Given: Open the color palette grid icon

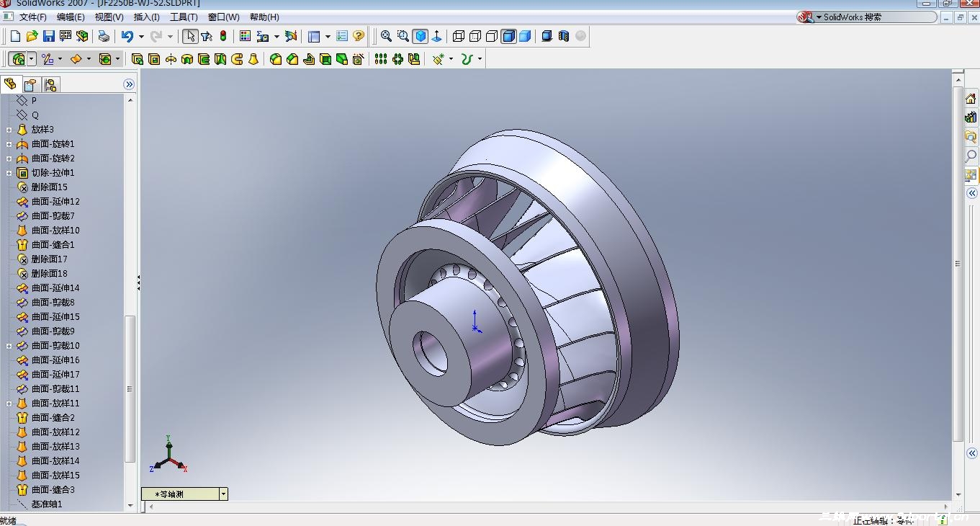Looking at the screenshot, I should (x=245, y=36).
